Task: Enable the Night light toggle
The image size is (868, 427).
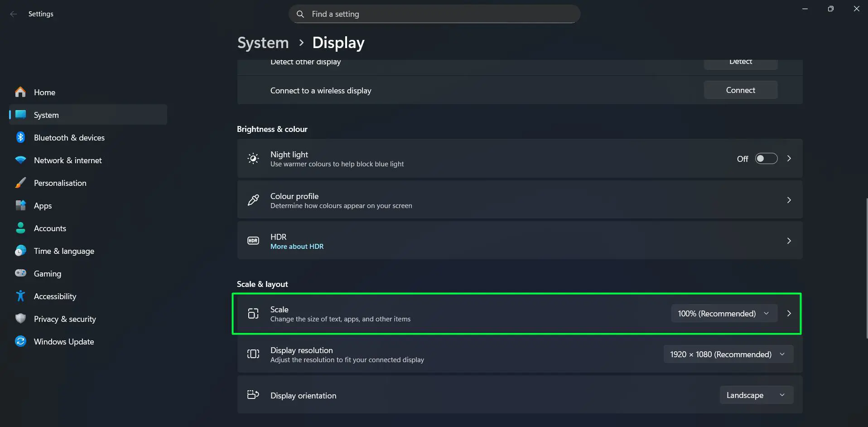Action: coord(766,158)
